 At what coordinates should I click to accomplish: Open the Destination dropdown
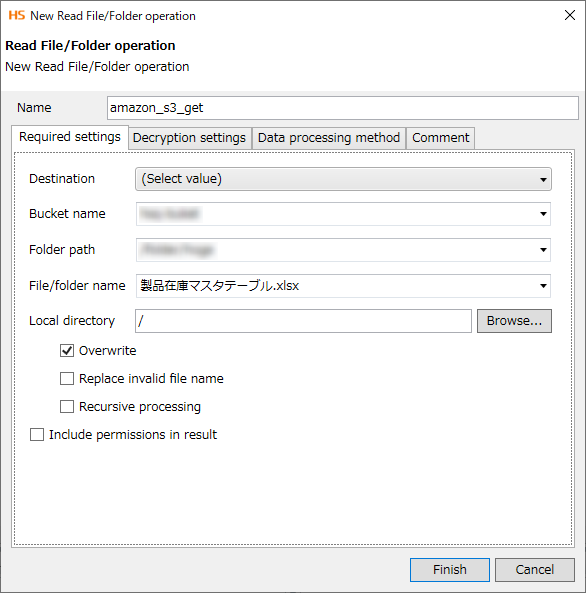click(x=343, y=179)
